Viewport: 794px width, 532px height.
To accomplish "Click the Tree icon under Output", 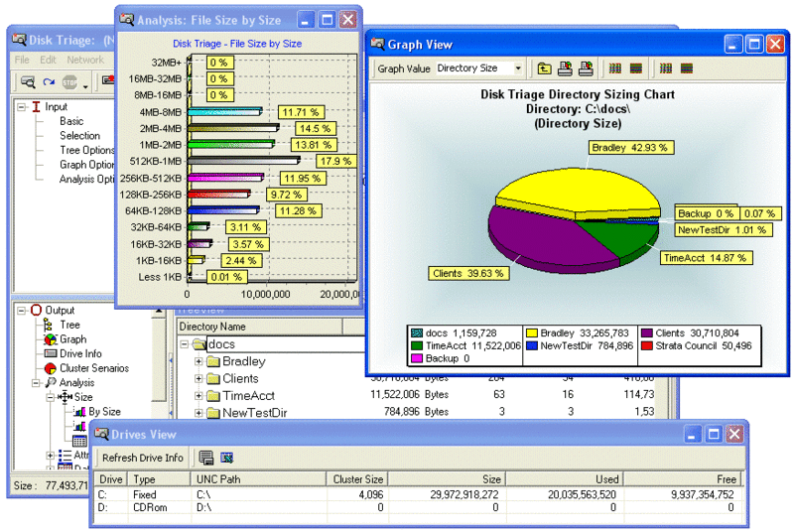I will 49,325.
